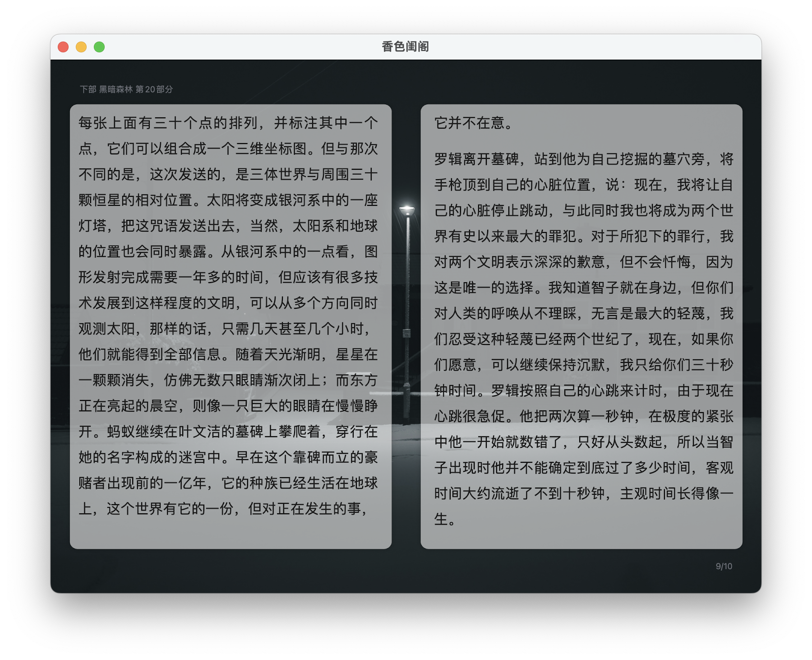
Task: Click the line starting 界有史以来最大的罪犯
Action: tap(583, 236)
